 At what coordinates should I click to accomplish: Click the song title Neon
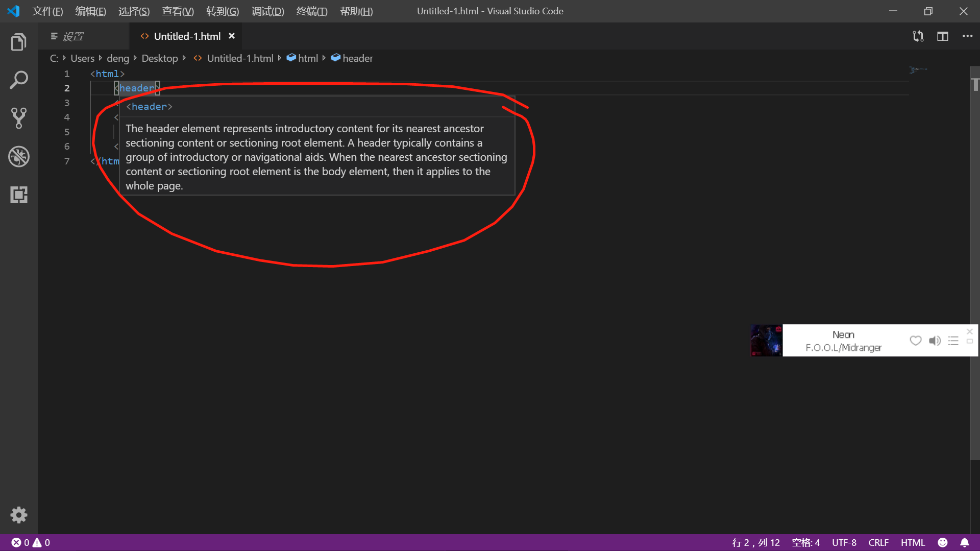(843, 334)
